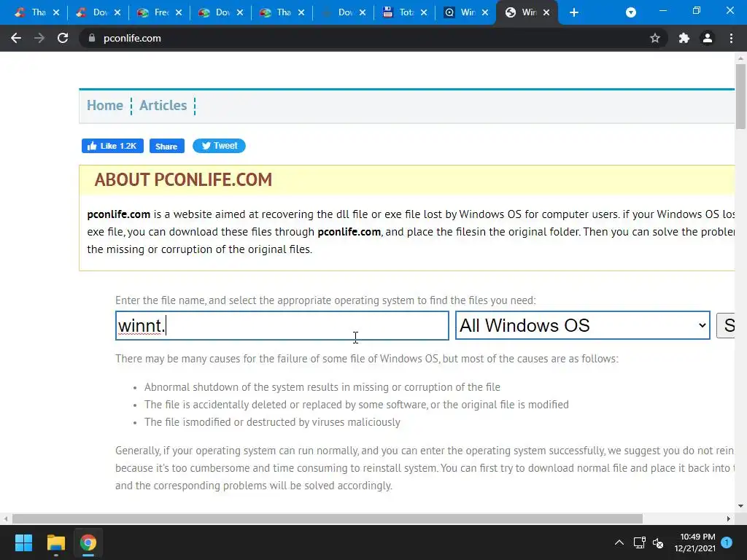This screenshot has width=747, height=560.
Task: Open the Chrome profile icon
Action: (x=708, y=38)
